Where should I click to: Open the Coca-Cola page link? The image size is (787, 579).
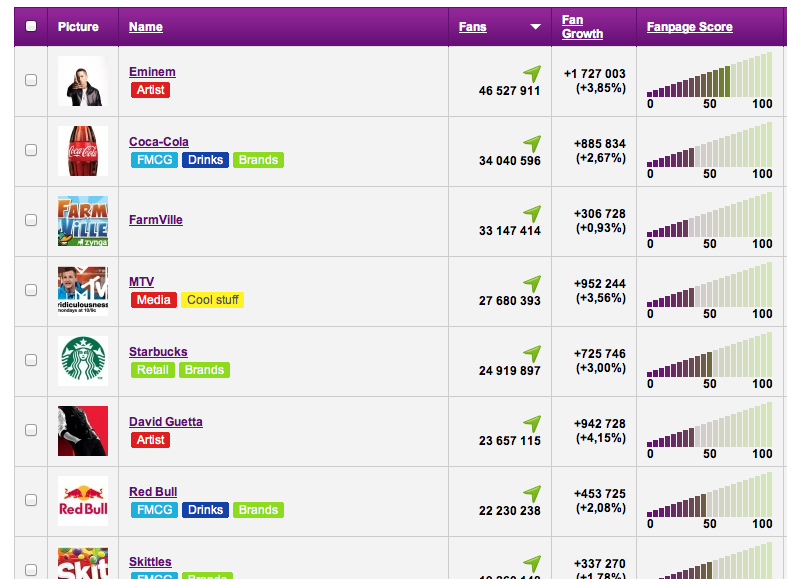159,142
